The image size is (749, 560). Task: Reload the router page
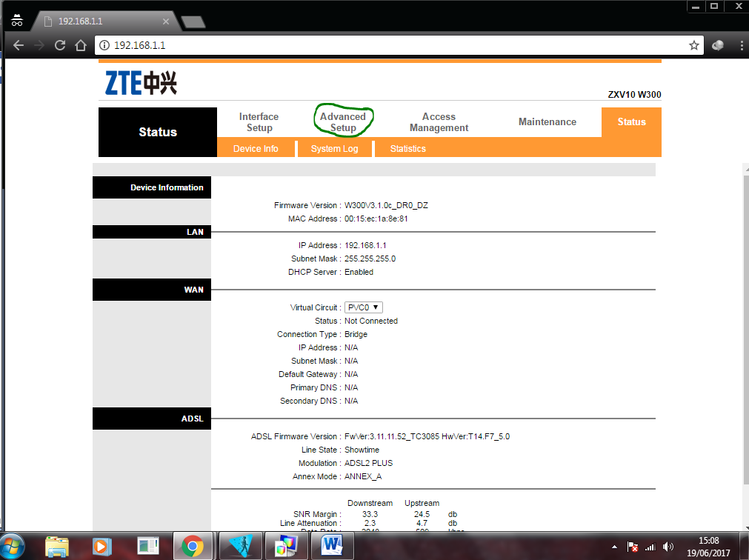pos(60,45)
